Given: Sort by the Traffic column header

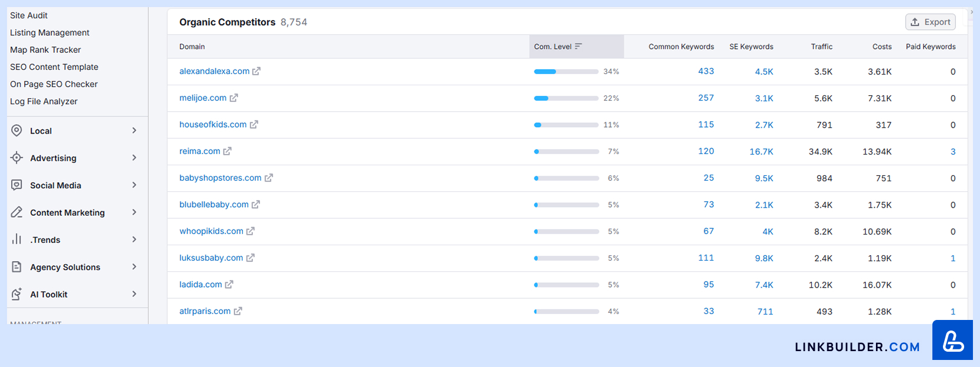Looking at the screenshot, I should pyautogui.click(x=822, y=46).
